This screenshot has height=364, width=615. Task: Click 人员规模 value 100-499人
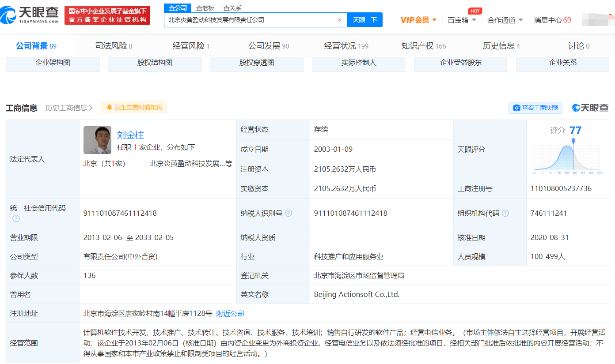[x=548, y=256]
